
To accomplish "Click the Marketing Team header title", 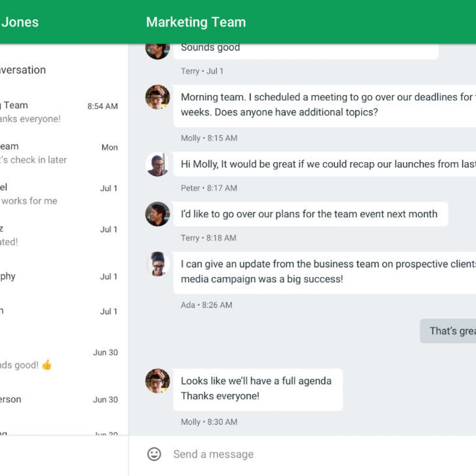I will coord(196,22).
